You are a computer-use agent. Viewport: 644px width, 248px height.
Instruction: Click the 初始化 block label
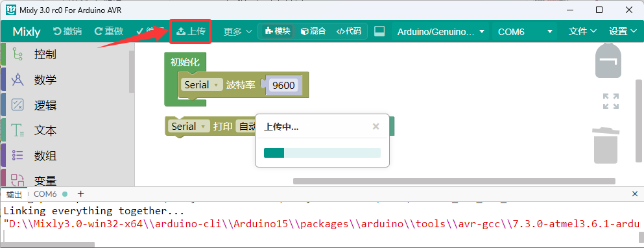[185, 62]
